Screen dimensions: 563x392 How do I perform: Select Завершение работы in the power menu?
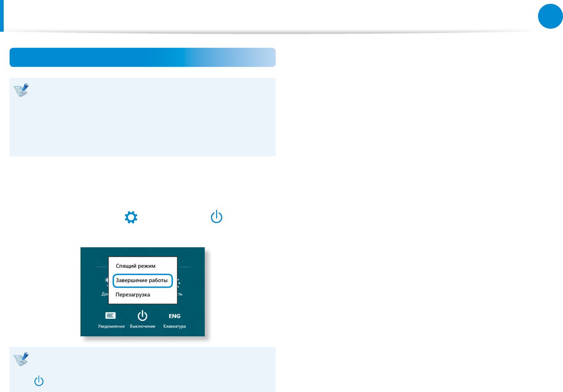[x=142, y=280]
